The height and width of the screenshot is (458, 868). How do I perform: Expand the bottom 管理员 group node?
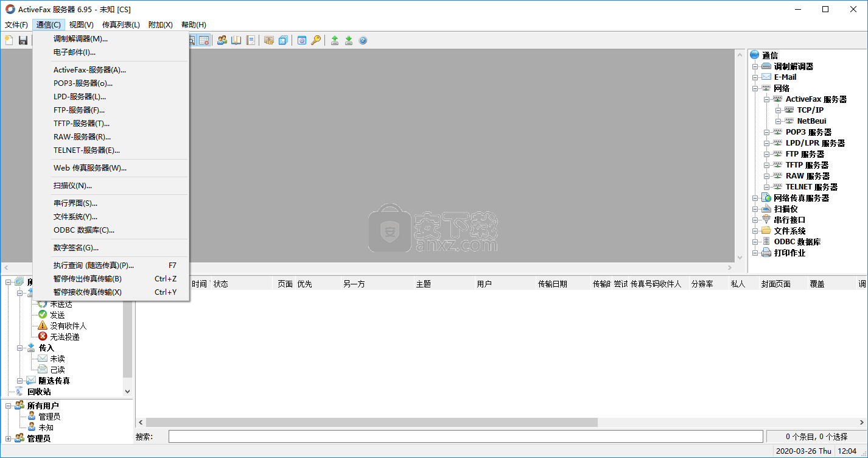(9, 439)
